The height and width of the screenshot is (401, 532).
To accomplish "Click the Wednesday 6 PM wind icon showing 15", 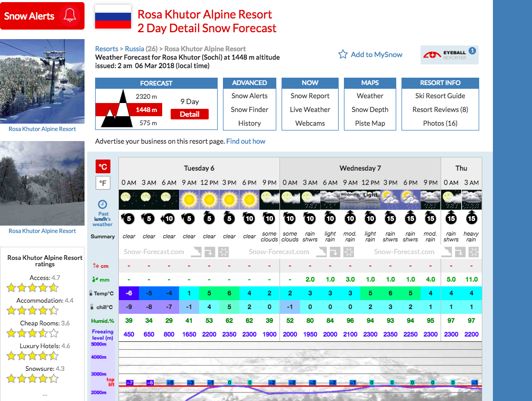I will pyautogui.click(x=410, y=218).
